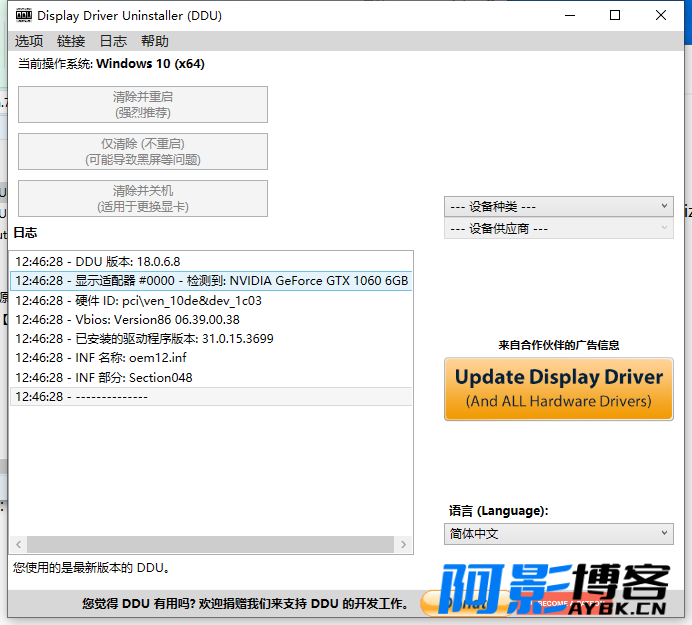This screenshot has height=625, width=692.
Task: Select log row INF 名称: oem12.inf
Action: (x=211, y=358)
